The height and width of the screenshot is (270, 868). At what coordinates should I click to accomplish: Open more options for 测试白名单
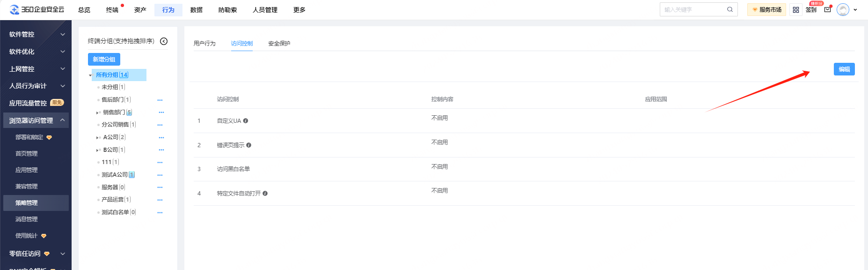pos(160,212)
